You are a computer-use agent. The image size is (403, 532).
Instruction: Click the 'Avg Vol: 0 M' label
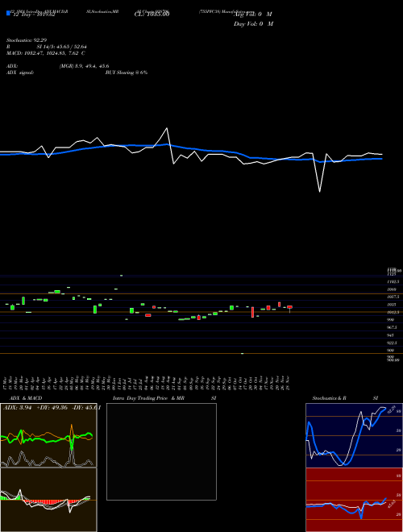(253, 15)
